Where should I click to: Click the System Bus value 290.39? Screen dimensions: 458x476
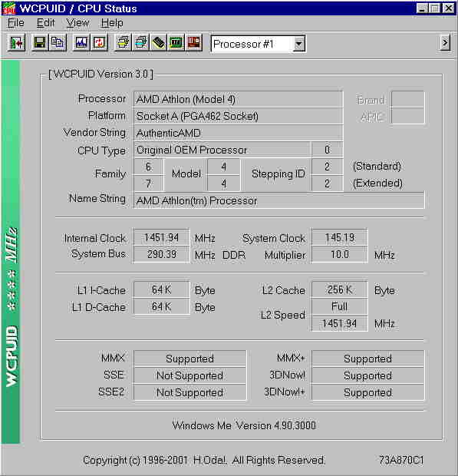[x=161, y=254]
